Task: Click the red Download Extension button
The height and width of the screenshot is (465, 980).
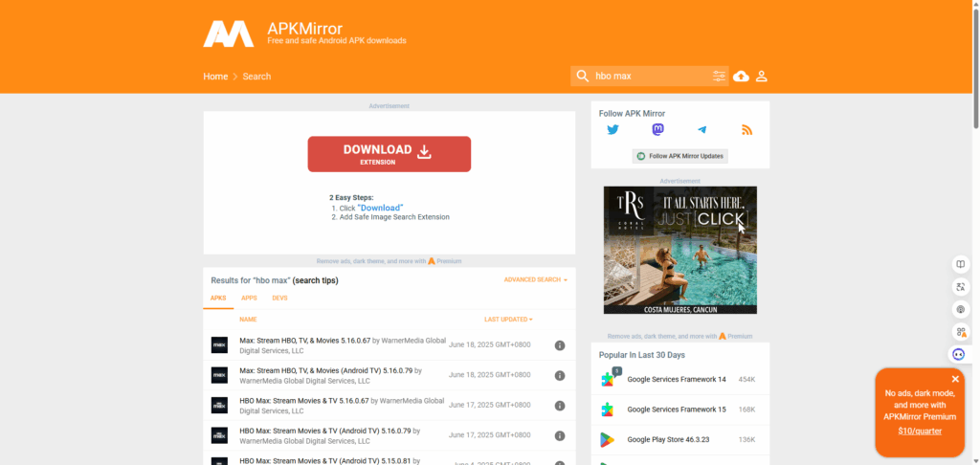Action: pyautogui.click(x=389, y=154)
